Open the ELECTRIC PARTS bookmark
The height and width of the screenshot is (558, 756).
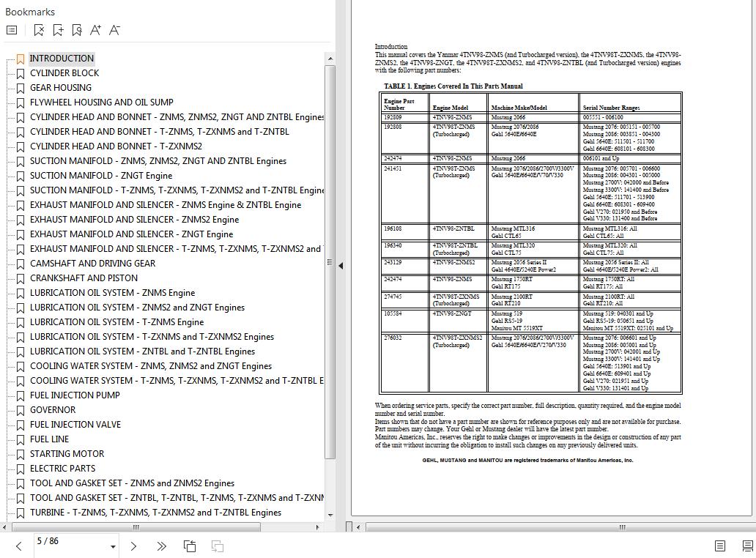tap(63, 469)
